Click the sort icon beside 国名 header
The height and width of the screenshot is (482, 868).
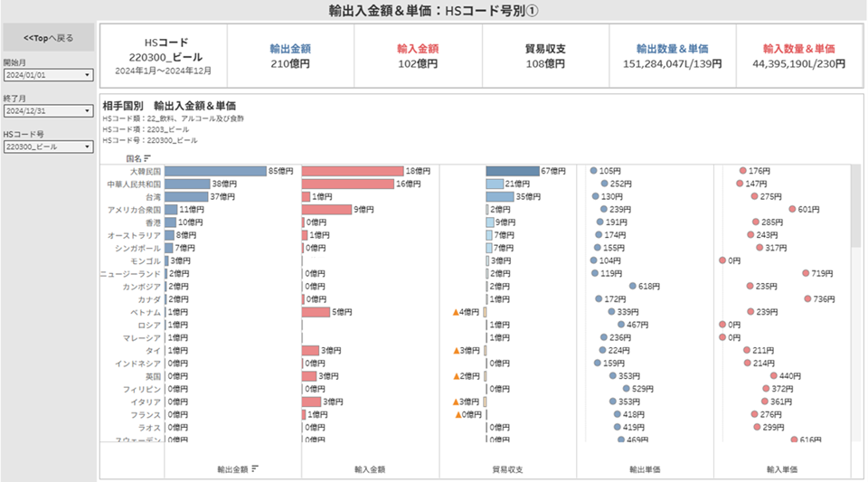point(147,158)
